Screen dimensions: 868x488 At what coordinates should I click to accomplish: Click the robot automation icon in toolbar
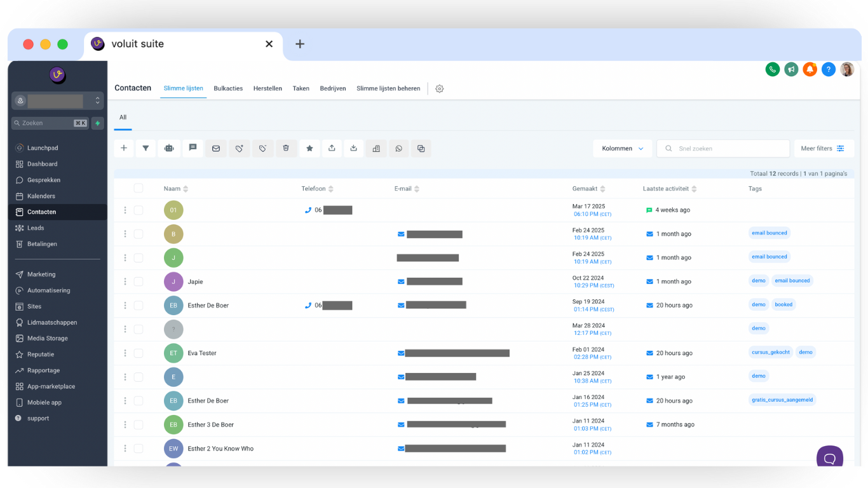click(x=168, y=149)
